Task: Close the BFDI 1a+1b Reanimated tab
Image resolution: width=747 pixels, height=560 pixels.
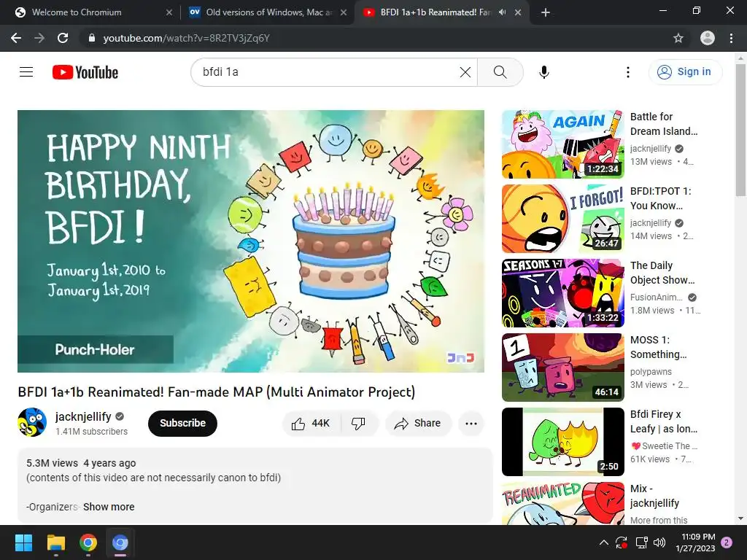Action: tap(518, 12)
